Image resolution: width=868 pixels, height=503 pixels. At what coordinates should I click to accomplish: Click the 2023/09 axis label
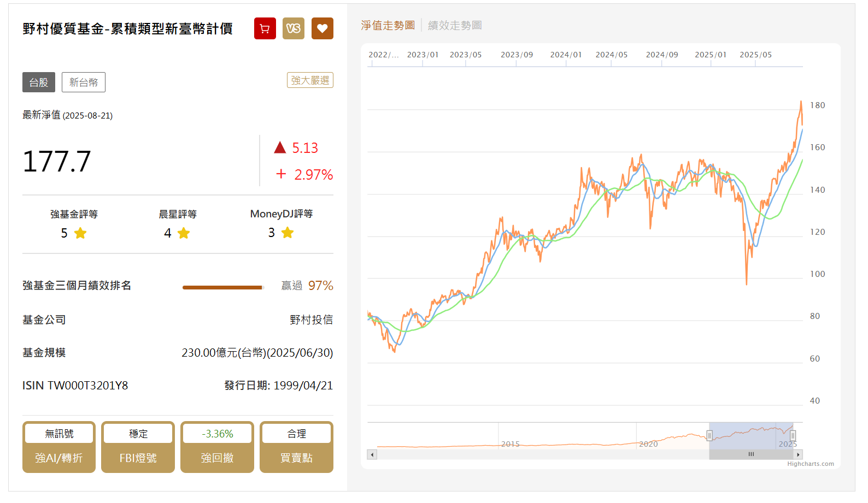click(x=517, y=55)
